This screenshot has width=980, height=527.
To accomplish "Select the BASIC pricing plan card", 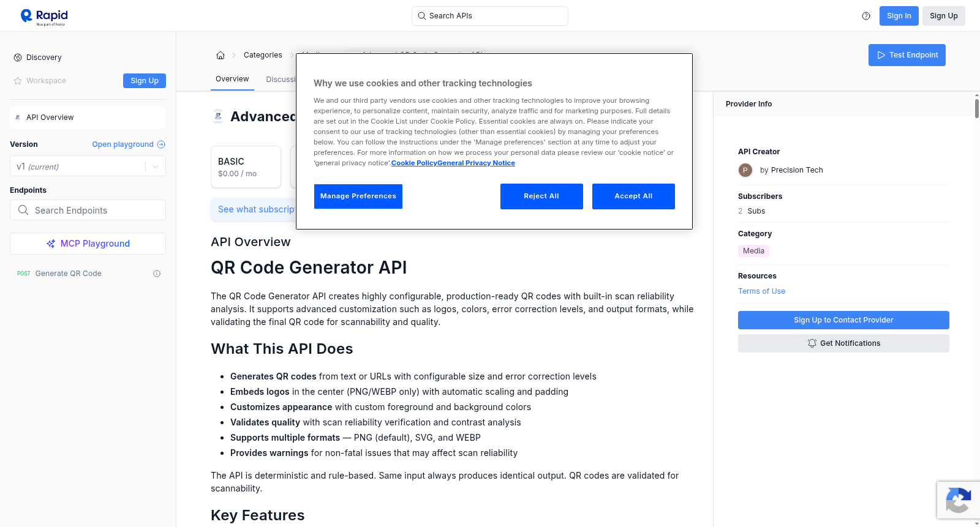I will click(246, 166).
